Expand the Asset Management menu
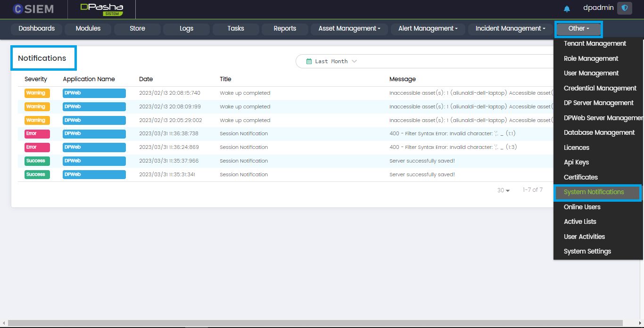Screen dimensions: 644x328 pos(349,29)
